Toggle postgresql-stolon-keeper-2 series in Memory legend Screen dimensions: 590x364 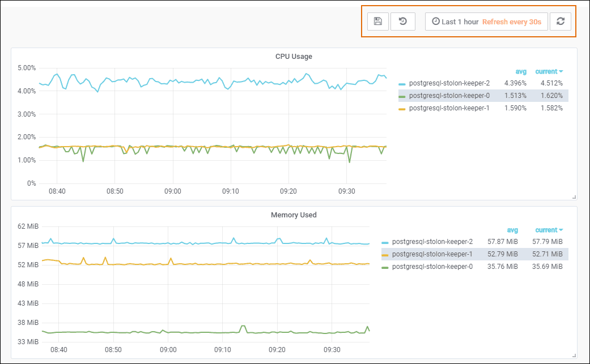click(432, 242)
